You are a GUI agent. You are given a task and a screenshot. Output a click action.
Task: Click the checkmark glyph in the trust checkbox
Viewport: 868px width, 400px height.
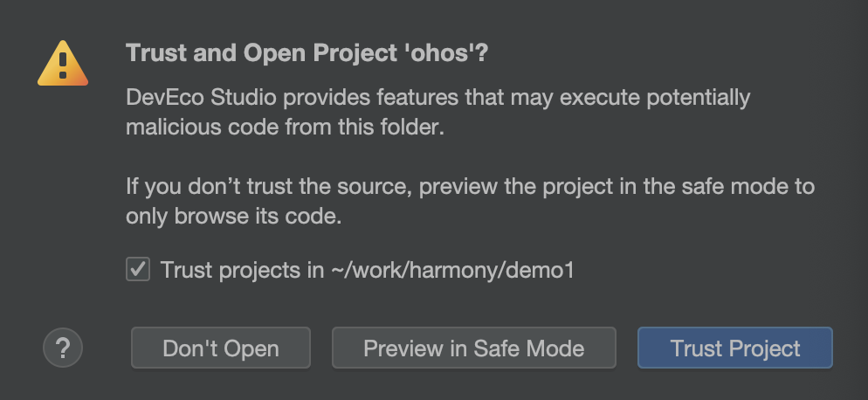[x=138, y=269]
